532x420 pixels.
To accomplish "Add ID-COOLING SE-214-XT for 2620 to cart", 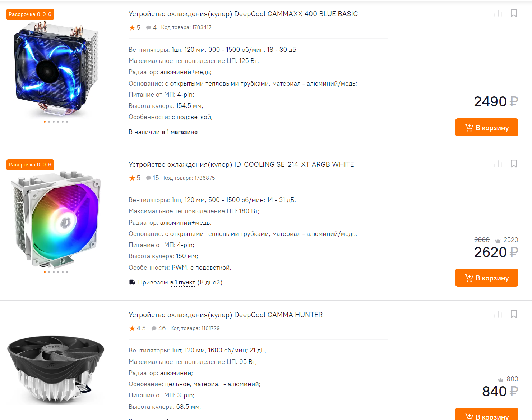I will 486,278.
